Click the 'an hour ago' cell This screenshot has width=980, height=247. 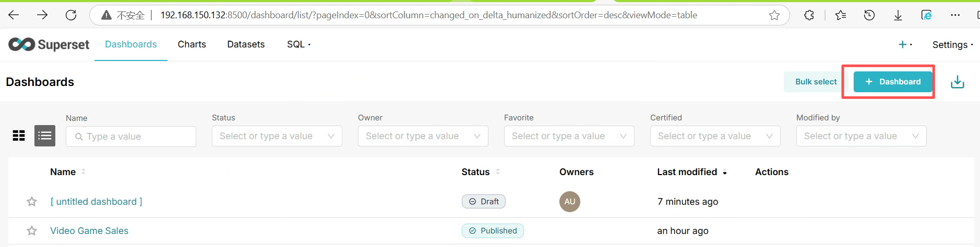683,231
